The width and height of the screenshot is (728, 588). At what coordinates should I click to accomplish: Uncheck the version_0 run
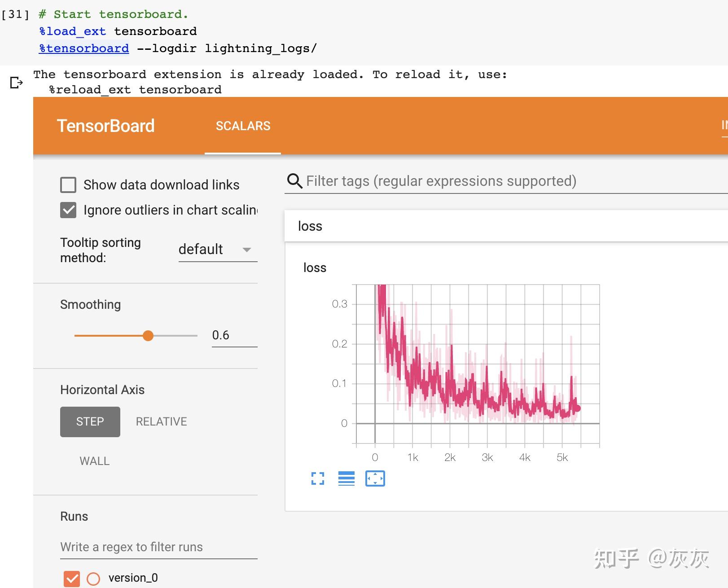pyautogui.click(x=71, y=579)
